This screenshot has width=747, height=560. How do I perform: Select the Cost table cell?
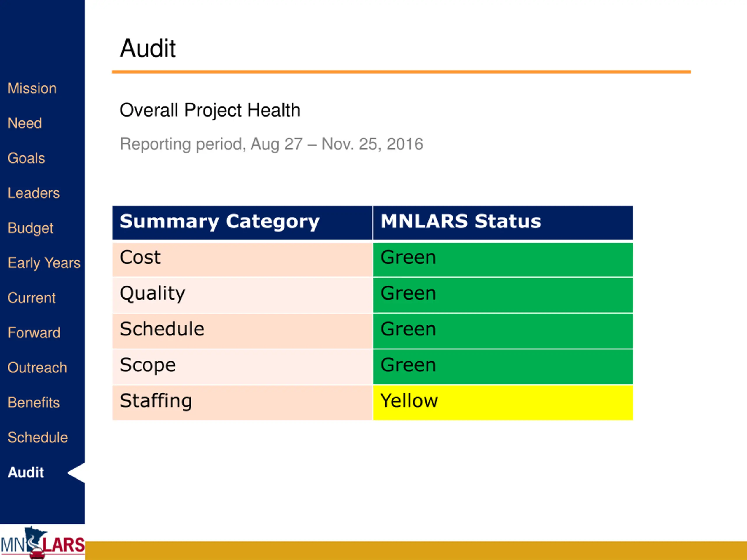(242, 260)
